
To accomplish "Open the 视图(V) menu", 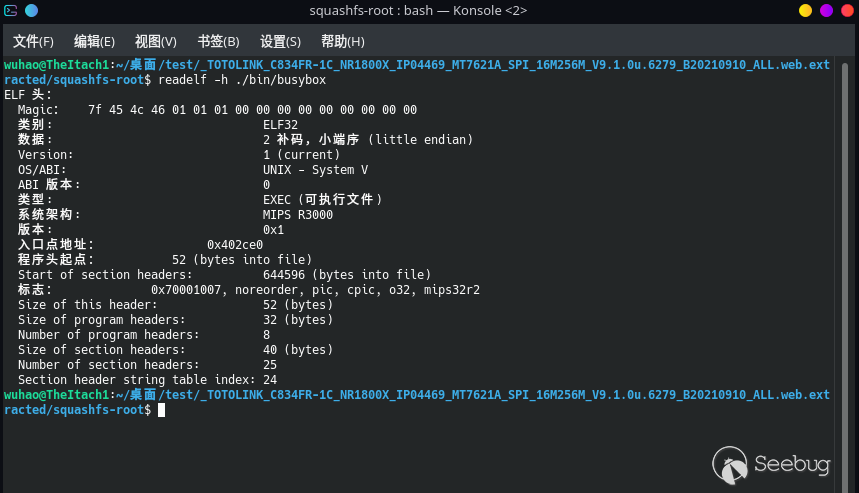I will 155,42.
